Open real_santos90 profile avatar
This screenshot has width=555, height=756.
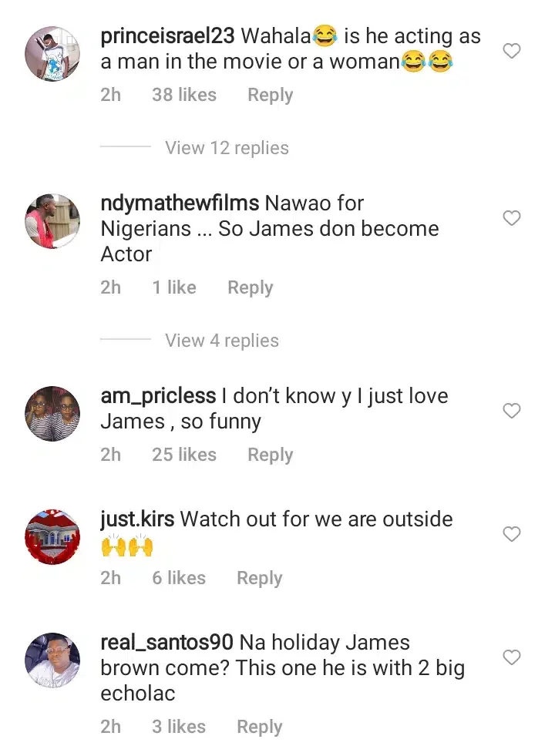pyautogui.click(x=52, y=660)
